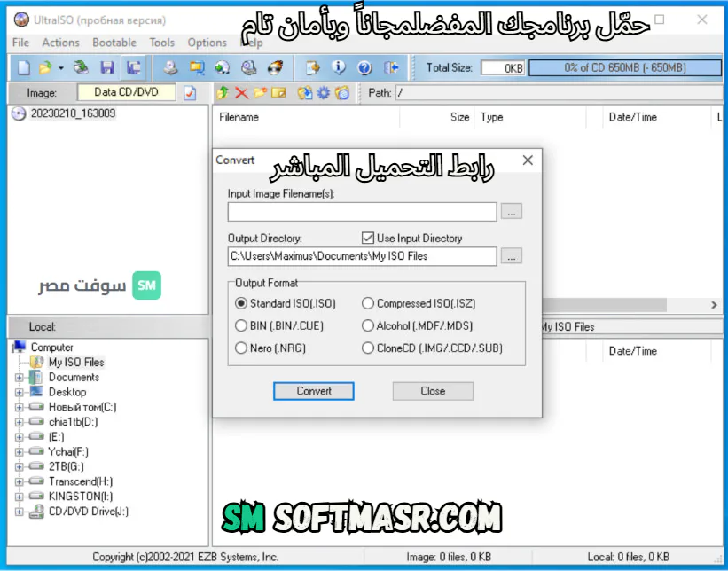Click the image properties checkmark page icon

pyautogui.click(x=190, y=93)
